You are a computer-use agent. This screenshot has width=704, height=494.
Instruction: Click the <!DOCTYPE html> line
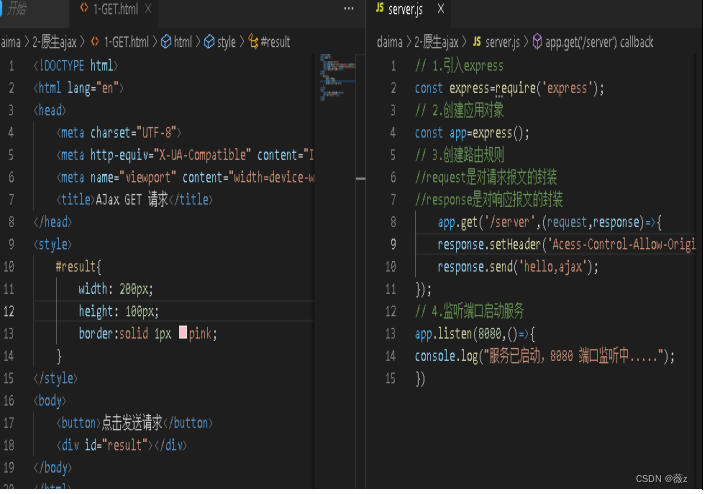[x=75, y=66]
